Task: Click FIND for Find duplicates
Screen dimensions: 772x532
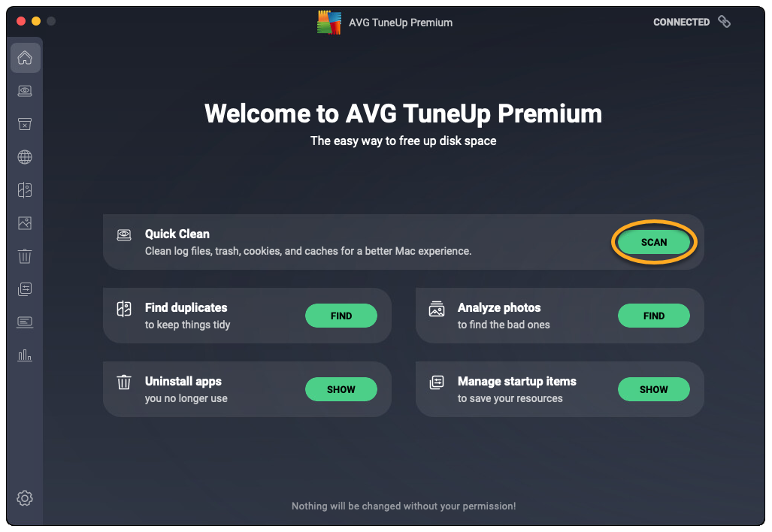Action: pos(341,316)
